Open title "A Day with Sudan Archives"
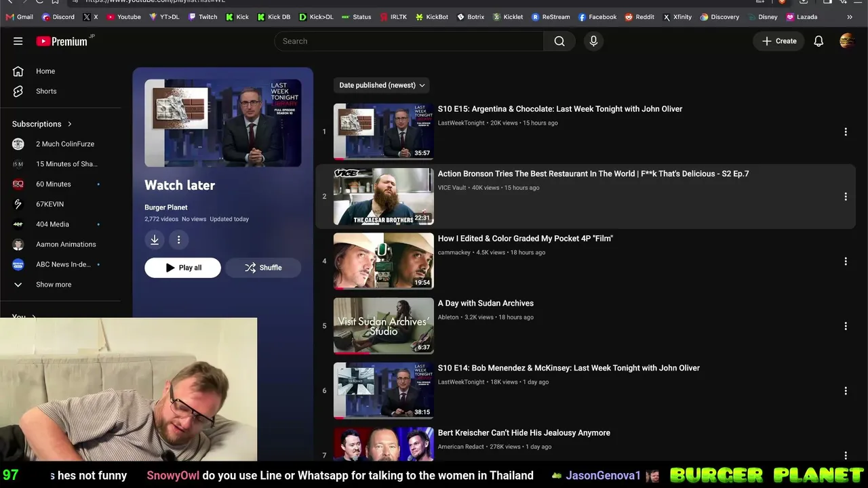Viewport: 868px width, 488px height. click(x=486, y=304)
